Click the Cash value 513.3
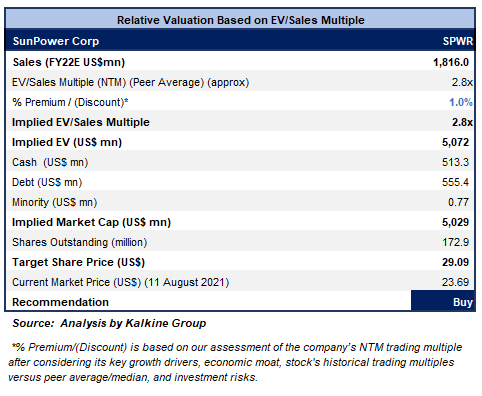This screenshot has height=396, width=482. [x=455, y=162]
